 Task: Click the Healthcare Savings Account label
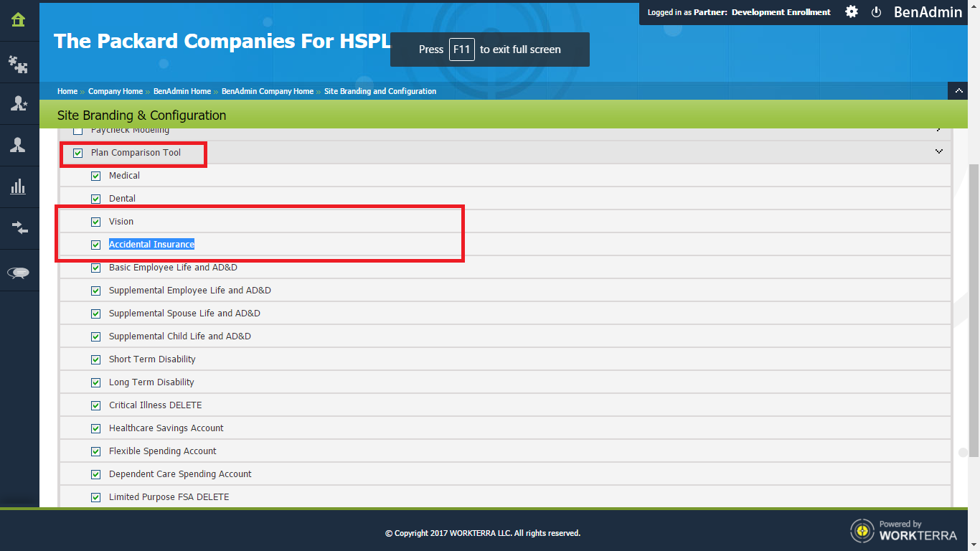[166, 428]
